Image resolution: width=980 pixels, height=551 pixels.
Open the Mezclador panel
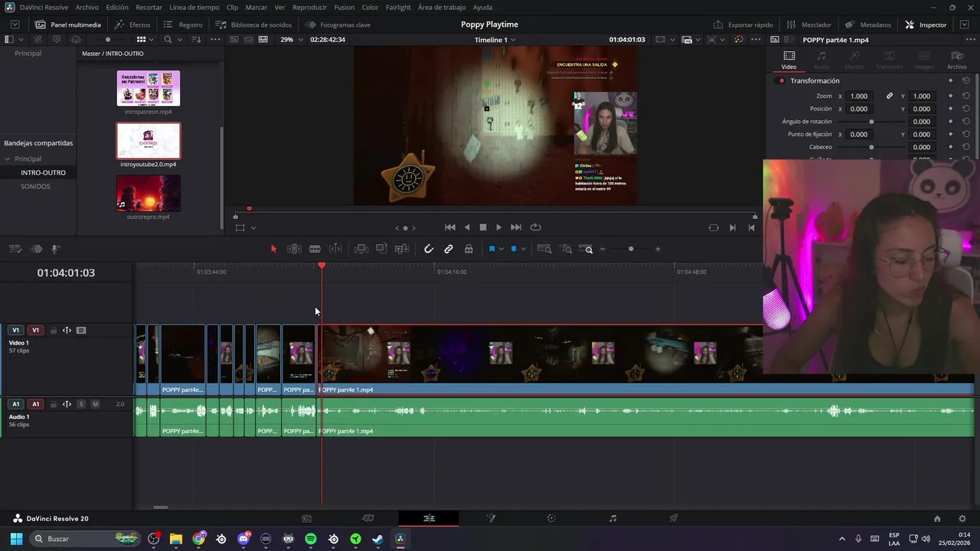click(x=808, y=24)
